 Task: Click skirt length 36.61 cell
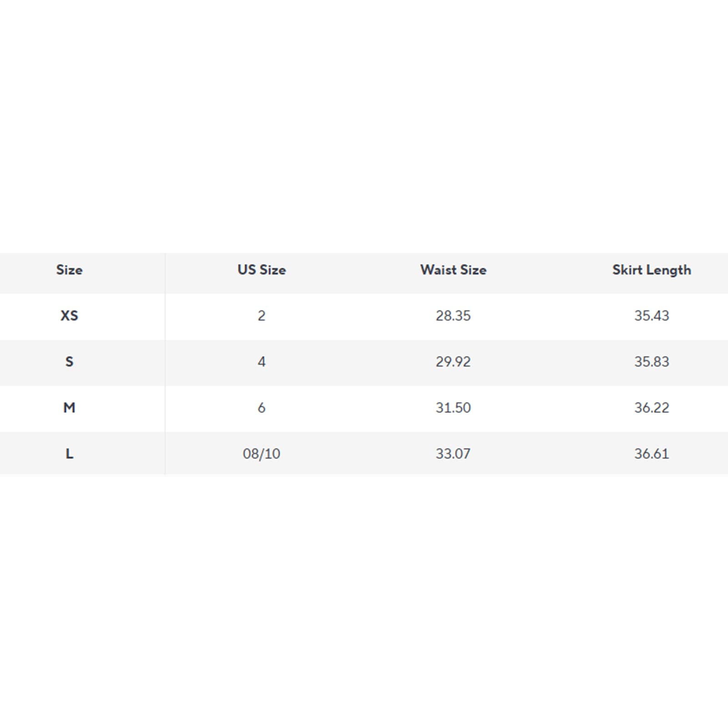click(x=652, y=454)
